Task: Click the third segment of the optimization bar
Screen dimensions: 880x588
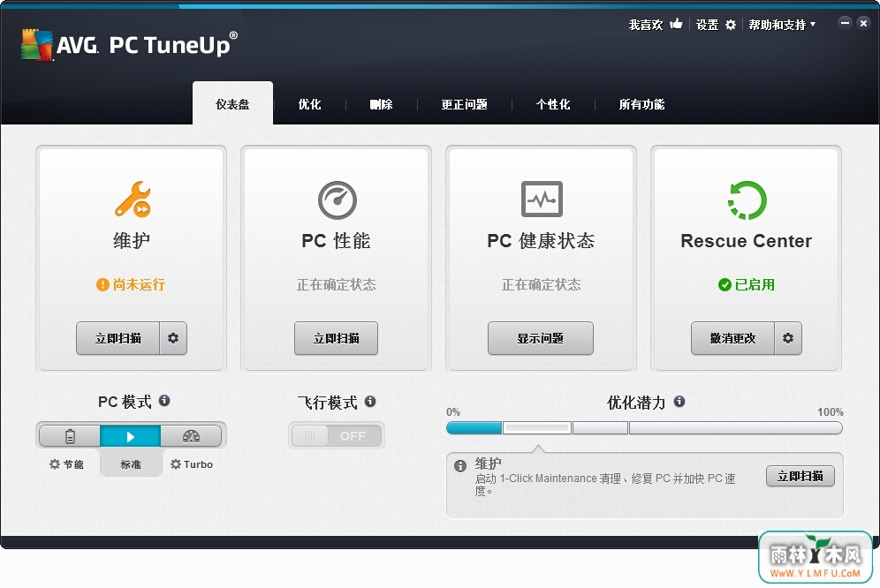Action: 600,428
